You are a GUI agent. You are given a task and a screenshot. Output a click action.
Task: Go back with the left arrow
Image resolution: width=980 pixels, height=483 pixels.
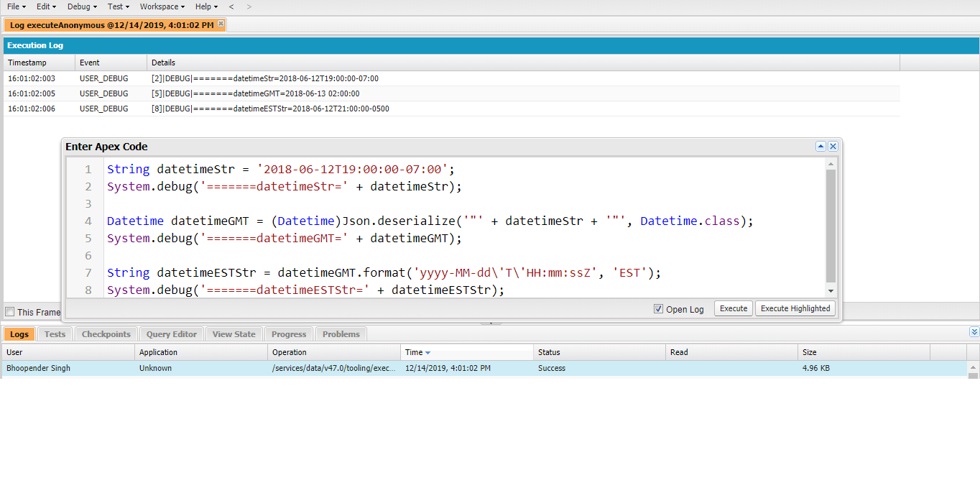231,6
